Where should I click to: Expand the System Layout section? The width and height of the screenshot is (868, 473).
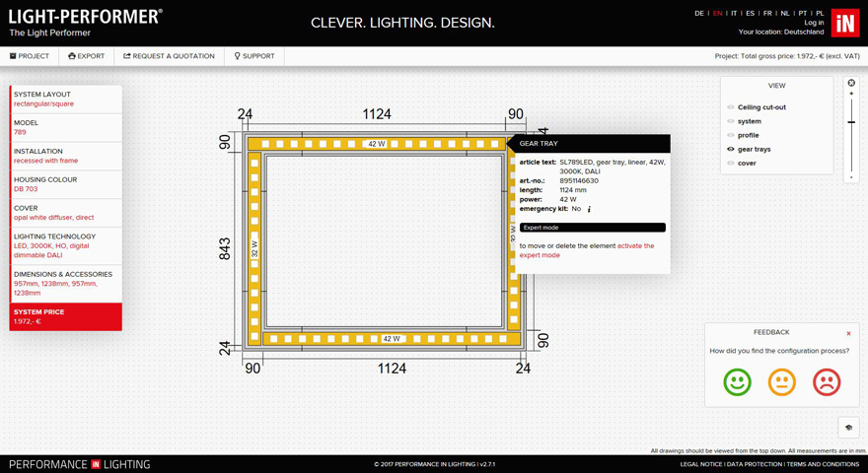tap(66, 99)
